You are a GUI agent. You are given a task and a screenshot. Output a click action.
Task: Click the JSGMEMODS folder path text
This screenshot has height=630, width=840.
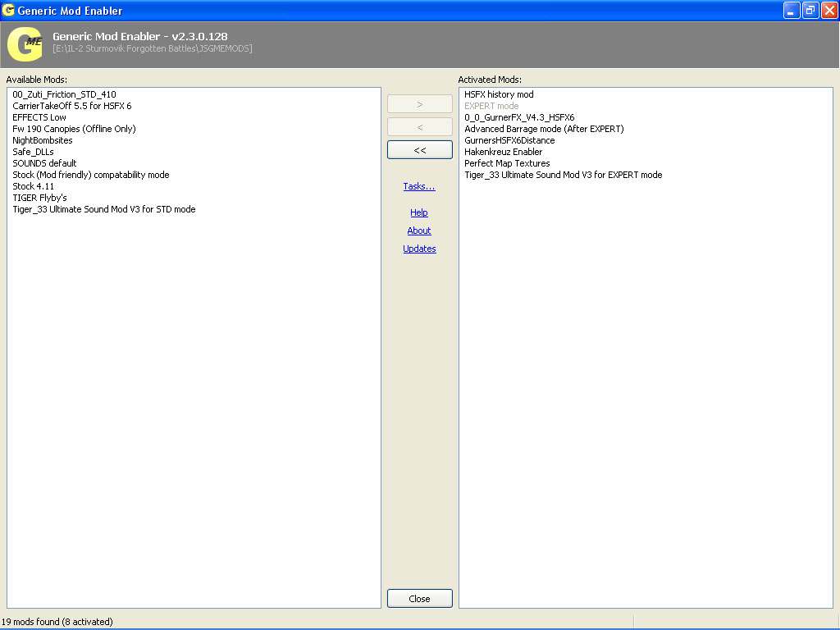point(152,48)
